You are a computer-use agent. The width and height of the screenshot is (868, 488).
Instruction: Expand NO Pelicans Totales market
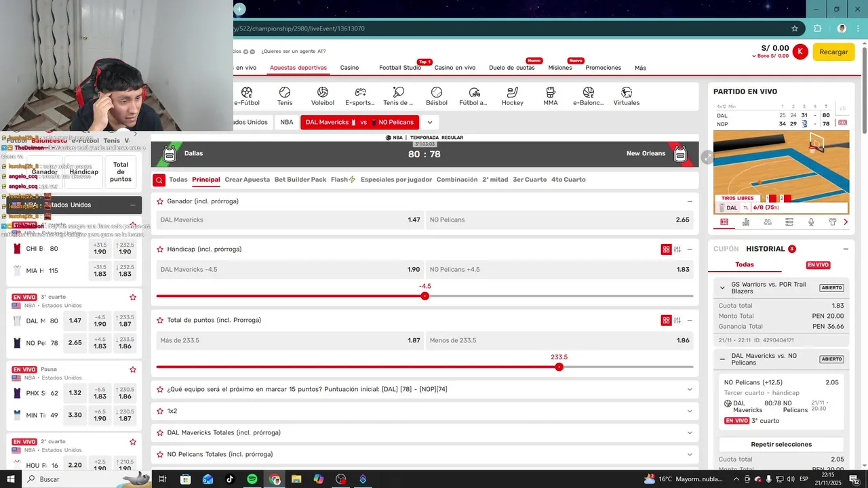pyautogui.click(x=690, y=455)
